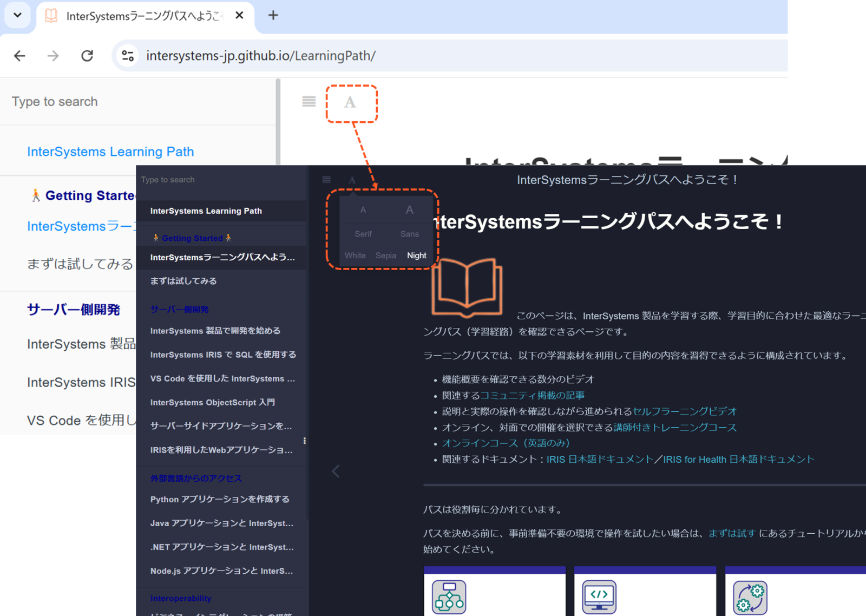Select 'InterSystems ObjectScript 入門' in sidebar
866x616 pixels.
(213, 402)
